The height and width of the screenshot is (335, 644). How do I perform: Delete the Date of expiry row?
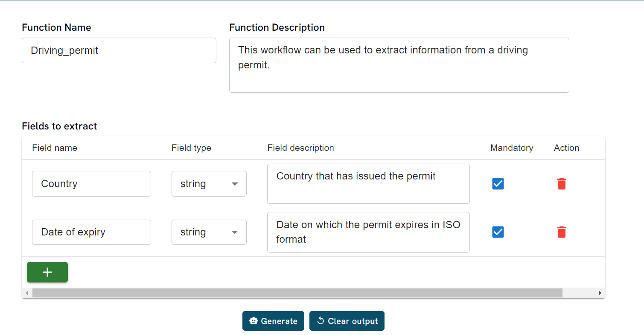click(x=562, y=232)
